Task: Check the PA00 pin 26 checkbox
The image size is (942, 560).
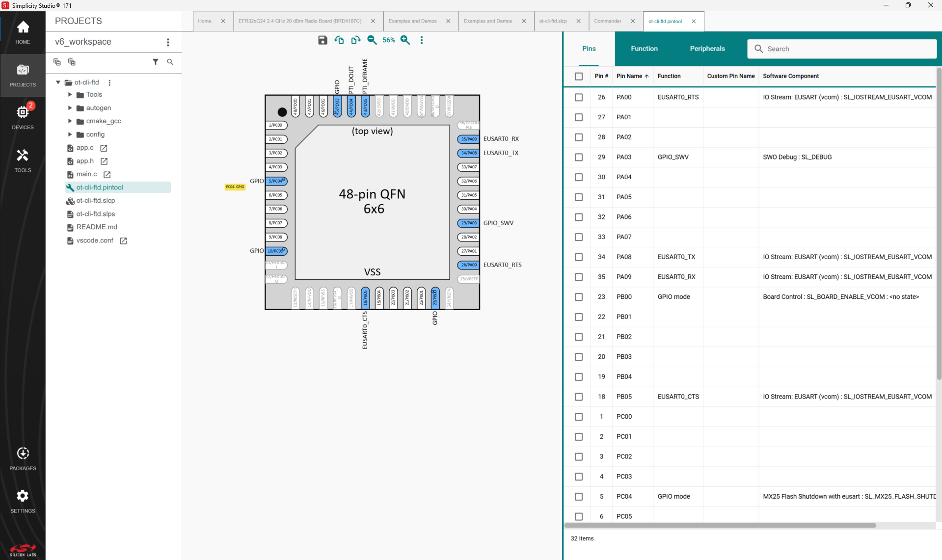Action: pos(579,97)
